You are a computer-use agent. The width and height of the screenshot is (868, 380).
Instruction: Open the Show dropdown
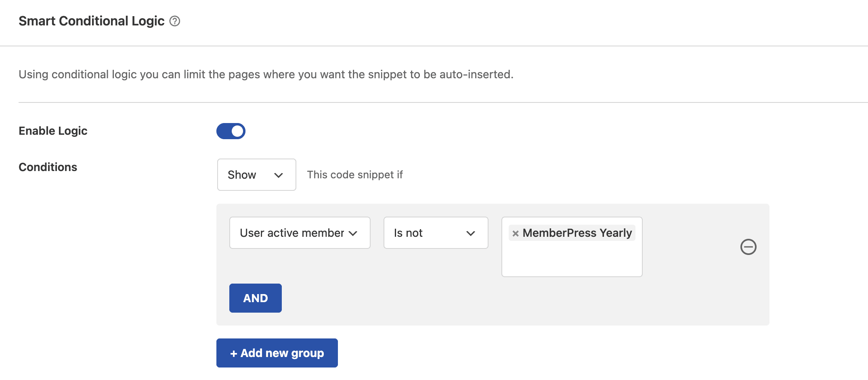coord(257,175)
